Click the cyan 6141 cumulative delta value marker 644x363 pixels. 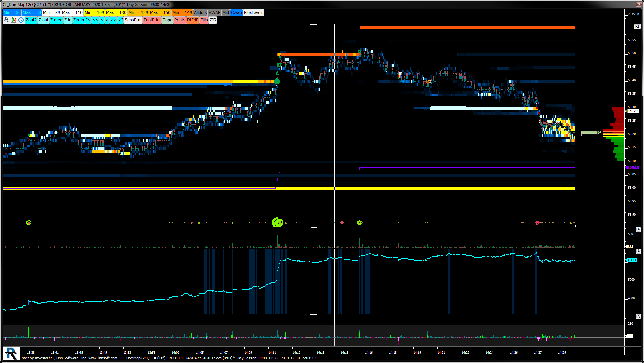coord(632,260)
